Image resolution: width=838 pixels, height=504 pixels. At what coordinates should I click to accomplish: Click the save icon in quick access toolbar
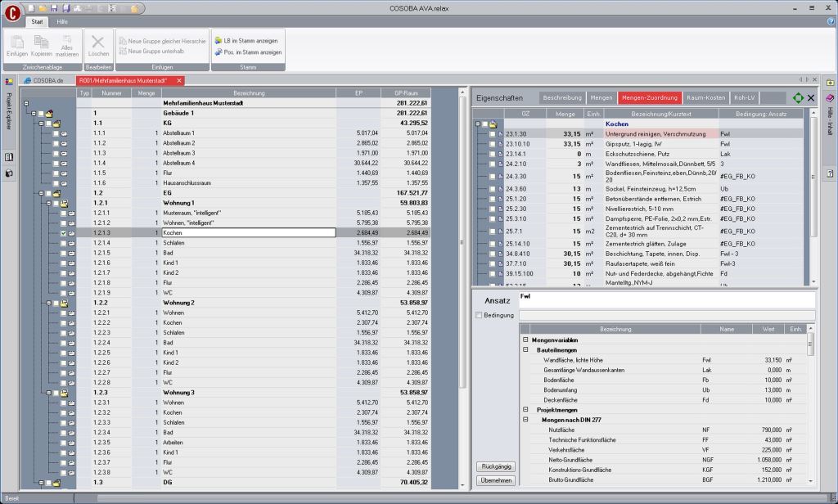53,7
